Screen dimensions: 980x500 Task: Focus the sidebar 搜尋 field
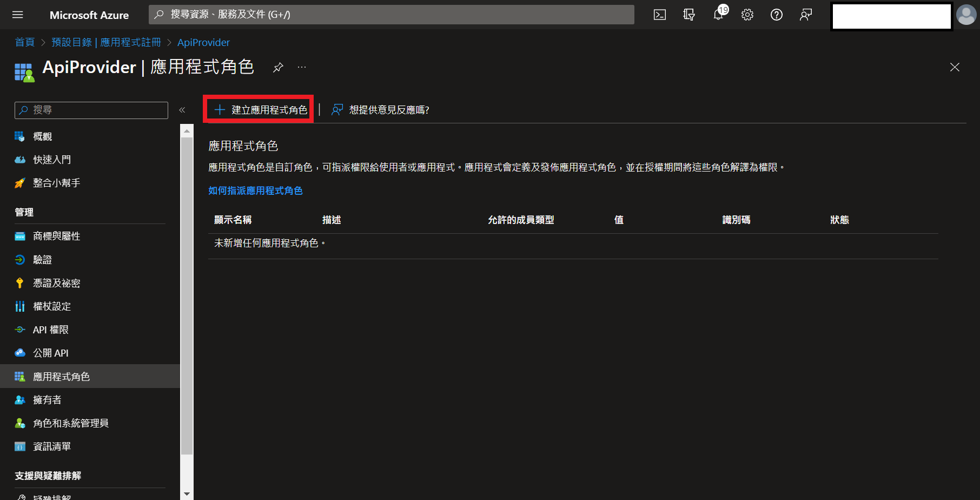91,110
